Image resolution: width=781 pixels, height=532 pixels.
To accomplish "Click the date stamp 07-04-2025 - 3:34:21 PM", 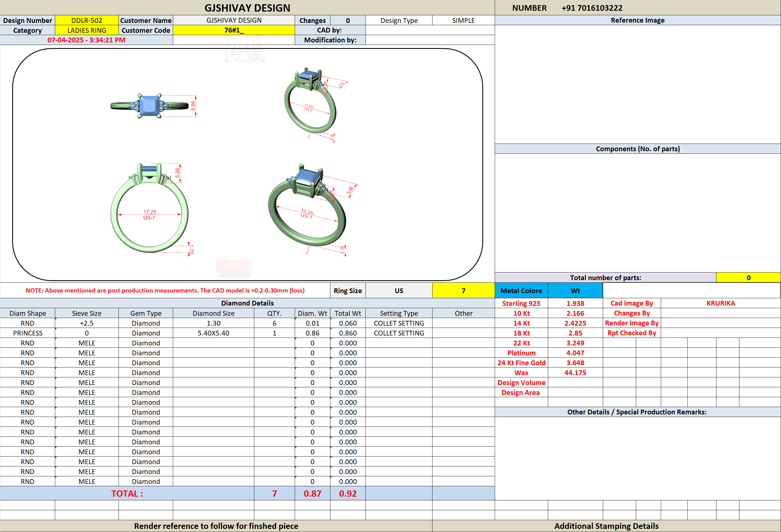I will tap(86, 40).
